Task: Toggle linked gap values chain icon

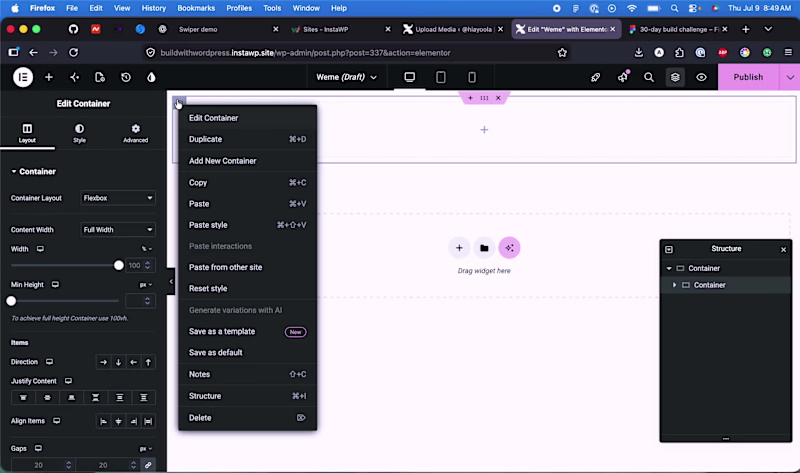Action: (x=148, y=465)
